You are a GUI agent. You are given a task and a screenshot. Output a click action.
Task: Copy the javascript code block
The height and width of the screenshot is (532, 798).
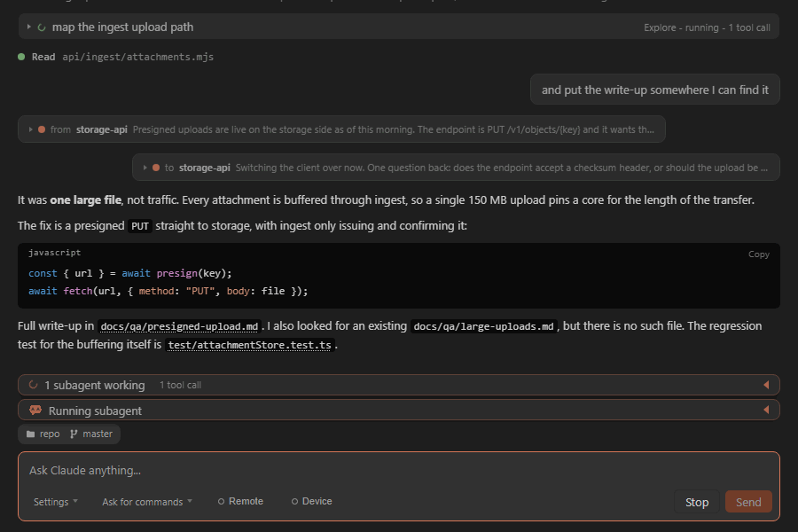pos(758,254)
